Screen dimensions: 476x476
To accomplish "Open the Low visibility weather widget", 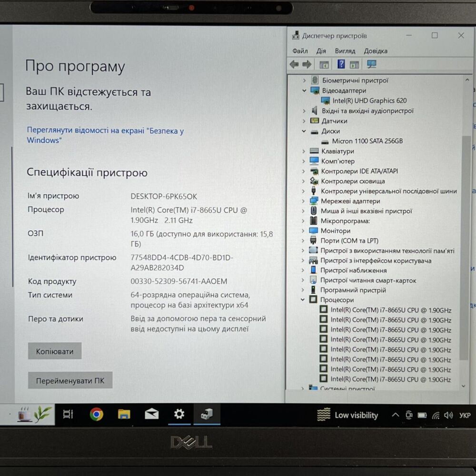I will tap(347, 415).
